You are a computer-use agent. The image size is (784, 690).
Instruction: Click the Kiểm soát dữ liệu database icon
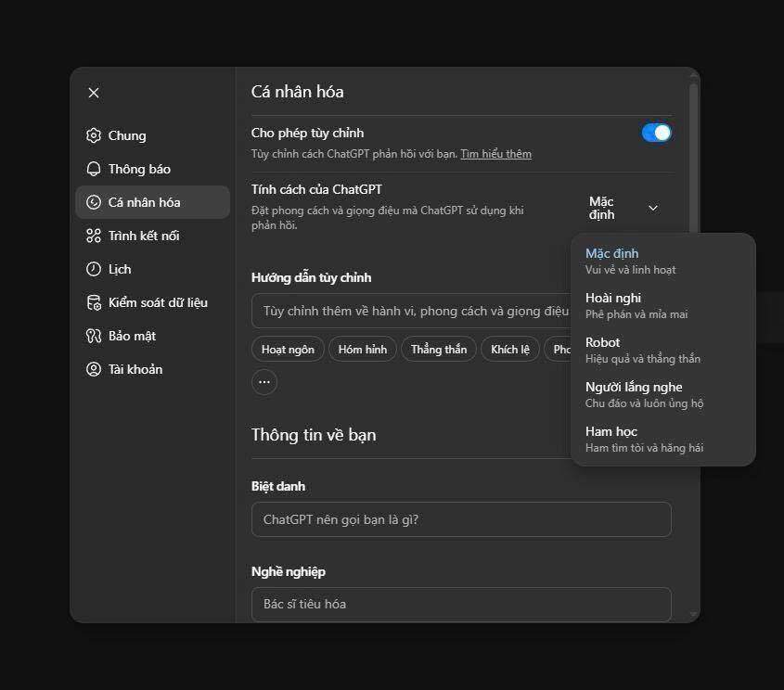93,302
